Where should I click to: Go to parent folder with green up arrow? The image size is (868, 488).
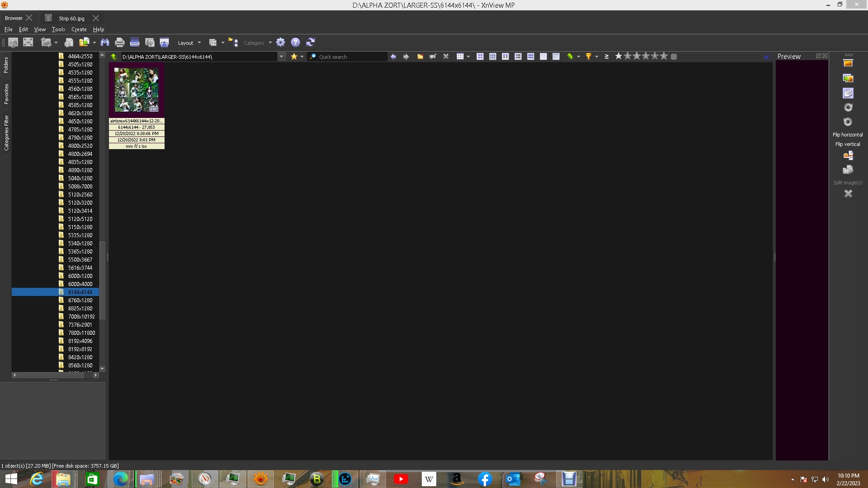pos(114,56)
